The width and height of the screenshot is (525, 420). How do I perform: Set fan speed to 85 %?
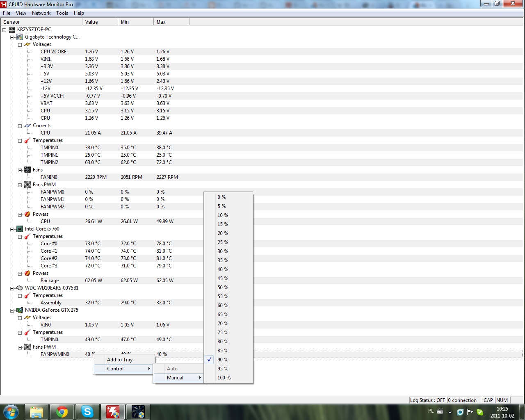coord(228,351)
